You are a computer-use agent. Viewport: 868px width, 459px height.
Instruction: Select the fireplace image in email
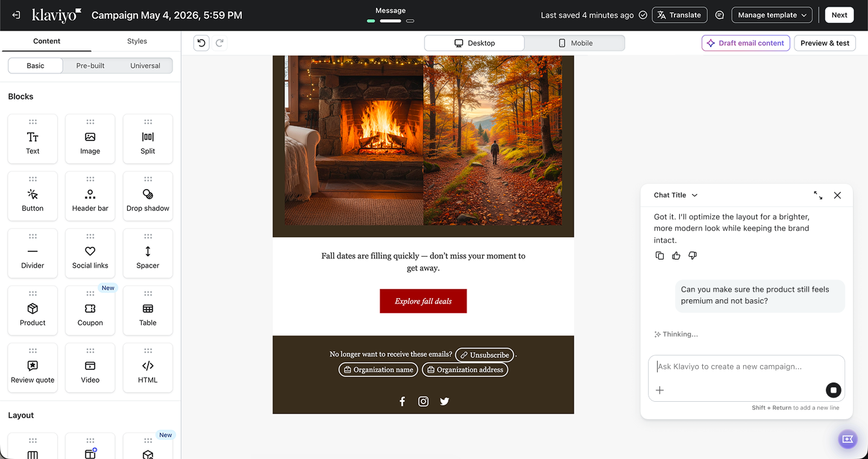tap(354, 140)
